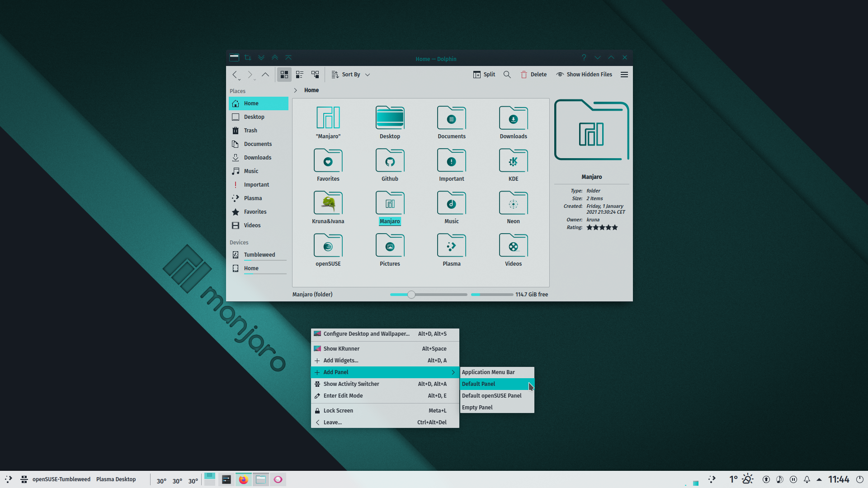
Task: Click the 11:44 clock
Action: coord(839,479)
